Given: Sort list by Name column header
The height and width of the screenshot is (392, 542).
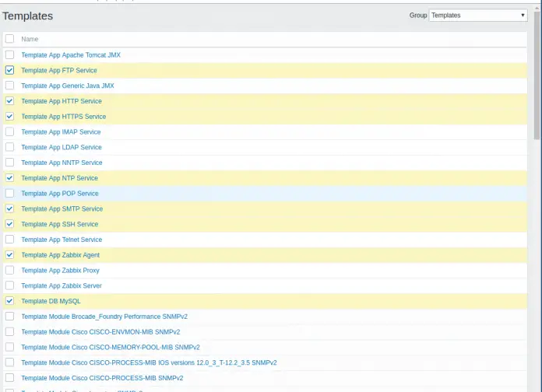Looking at the screenshot, I should pyautogui.click(x=30, y=39).
